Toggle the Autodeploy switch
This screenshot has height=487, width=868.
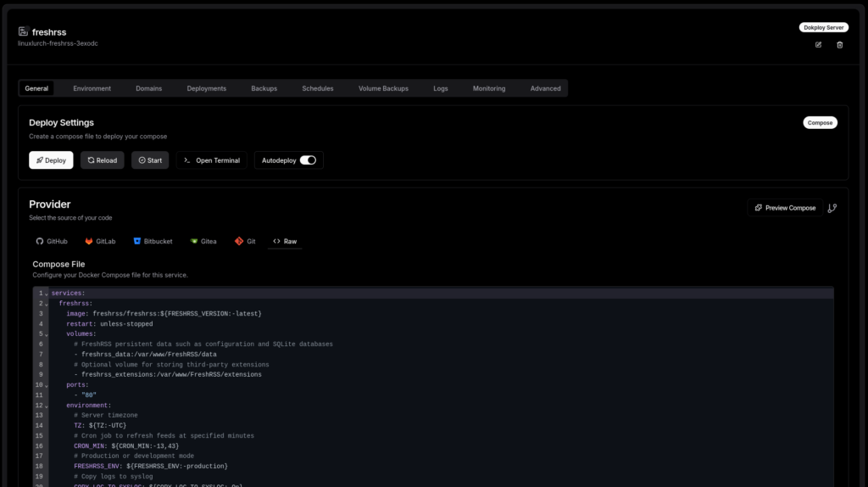coord(308,160)
